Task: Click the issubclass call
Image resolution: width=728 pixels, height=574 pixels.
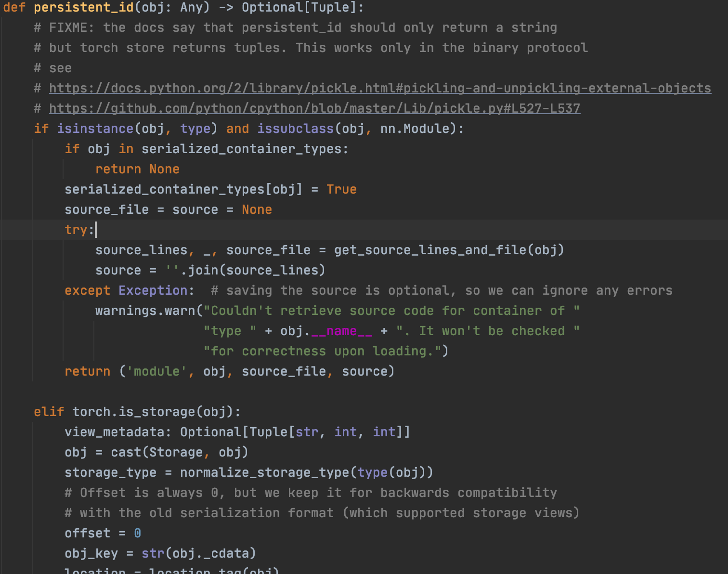Action: (x=295, y=129)
